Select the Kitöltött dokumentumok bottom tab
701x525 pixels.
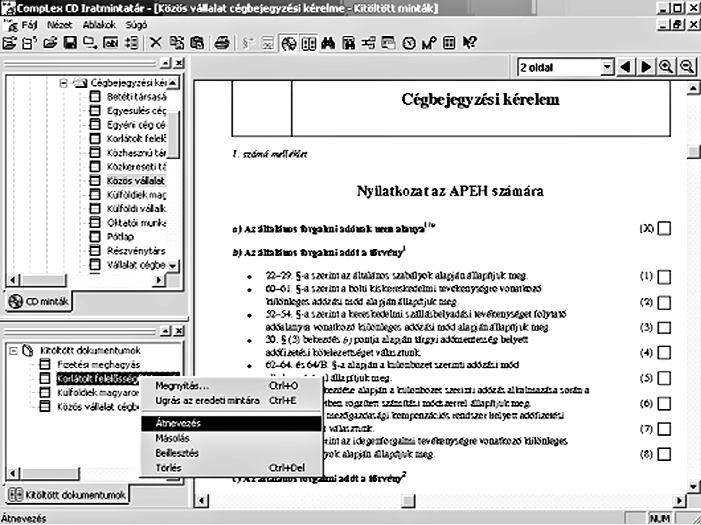pos(67,495)
